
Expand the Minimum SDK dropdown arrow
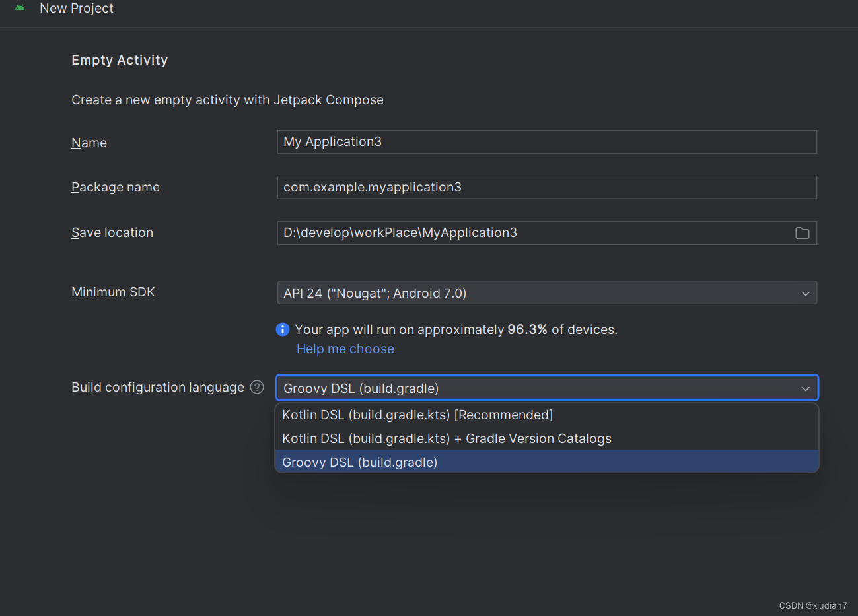(805, 293)
